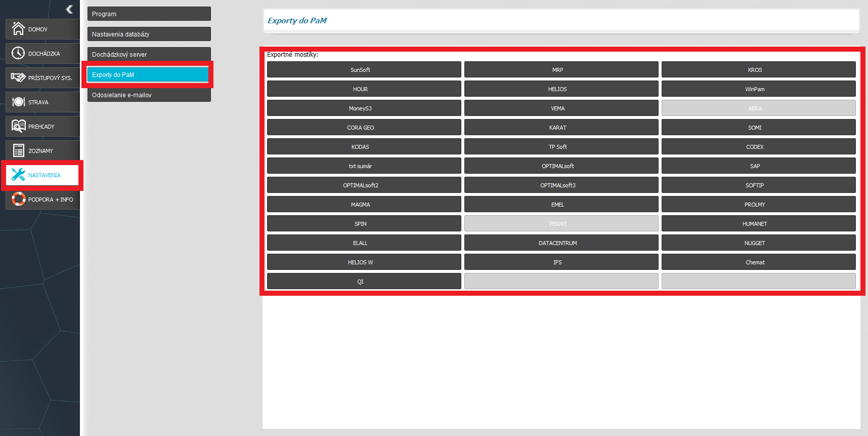Viewport: 868px width, 436px height.
Task: Select the MoneyS3 export button
Action: click(x=364, y=108)
